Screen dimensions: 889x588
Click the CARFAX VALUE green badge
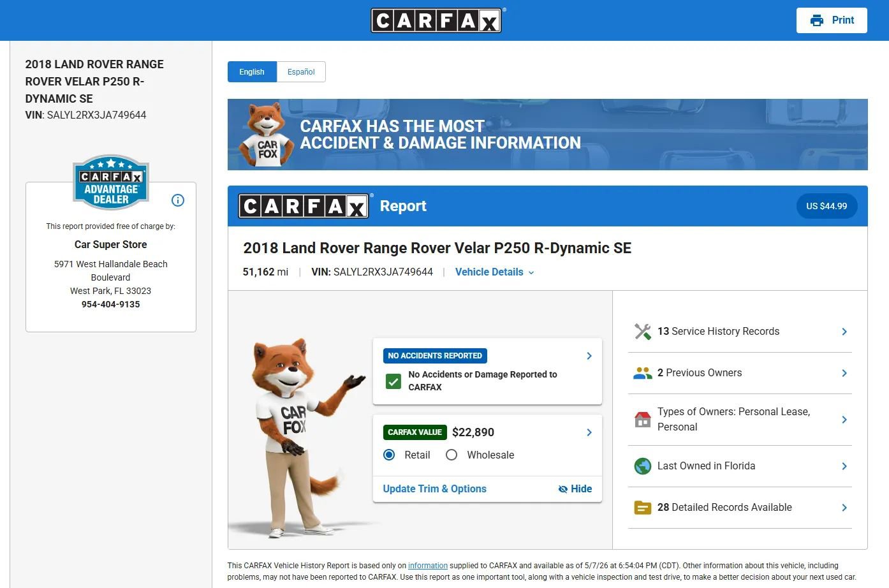[415, 432]
